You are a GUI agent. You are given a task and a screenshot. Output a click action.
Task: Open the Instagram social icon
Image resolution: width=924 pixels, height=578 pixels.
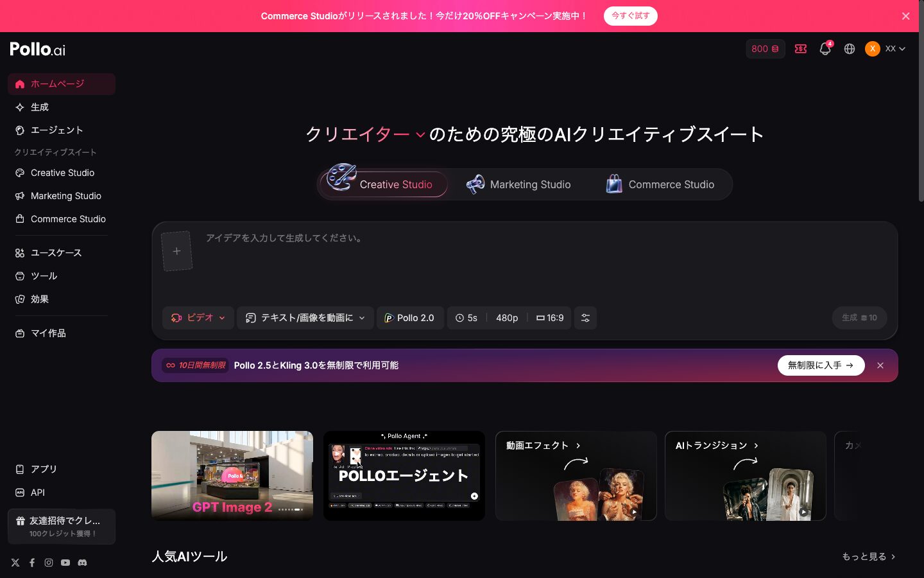49,563
